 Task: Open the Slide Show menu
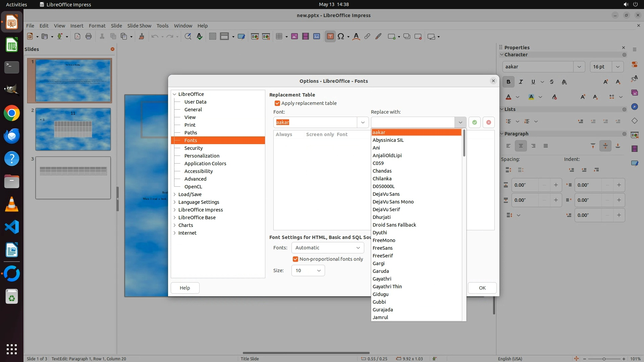139,26
